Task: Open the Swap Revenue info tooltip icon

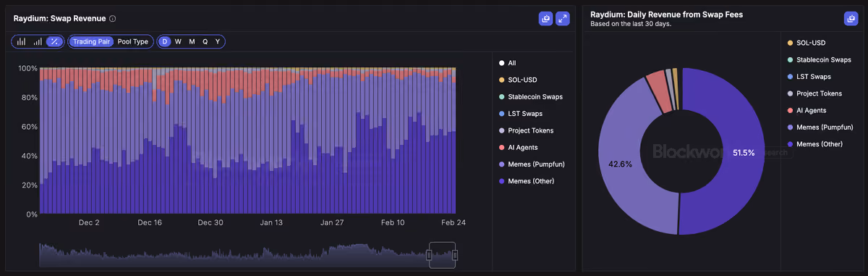Action: (112, 19)
